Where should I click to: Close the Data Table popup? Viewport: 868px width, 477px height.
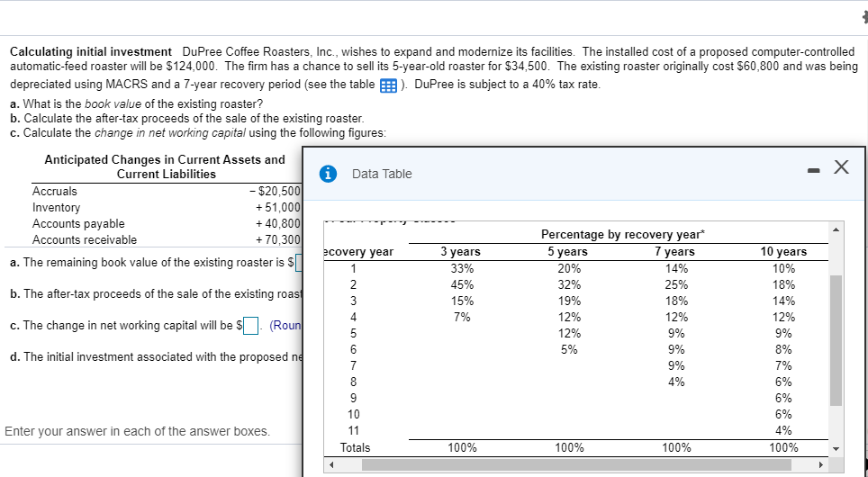coord(841,166)
